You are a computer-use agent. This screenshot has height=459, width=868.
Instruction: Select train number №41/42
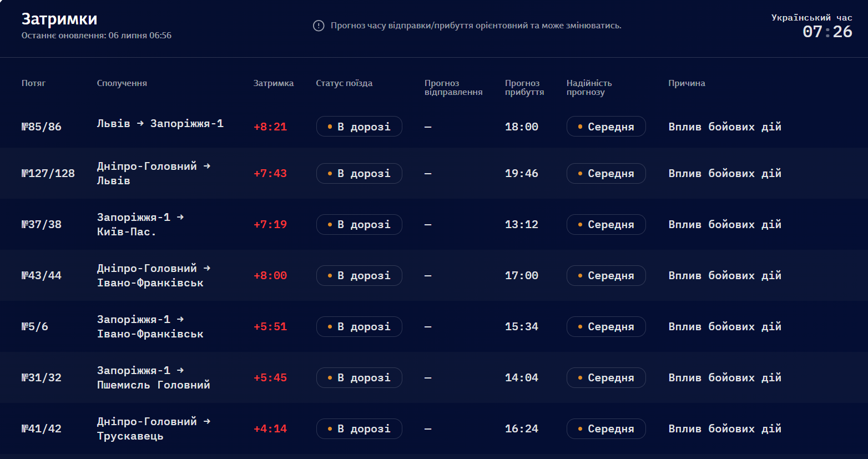(42, 428)
